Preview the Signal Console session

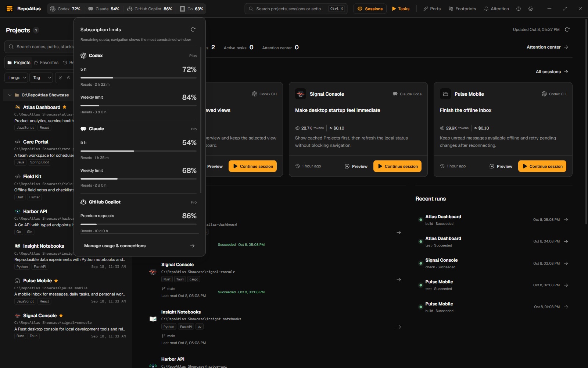(x=356, y=166)
